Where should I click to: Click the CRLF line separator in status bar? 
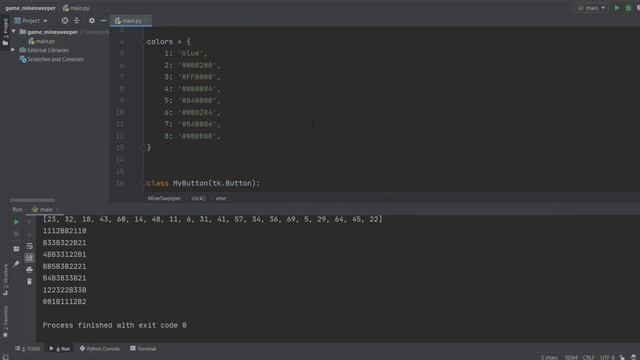(588, 357)
